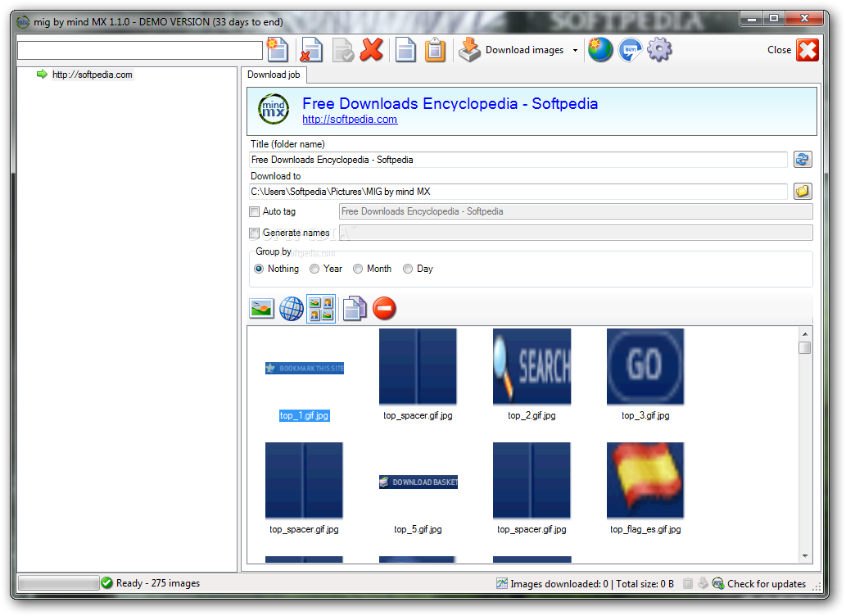Click the green arrow icon beside softpedia job

click(42, 74)
